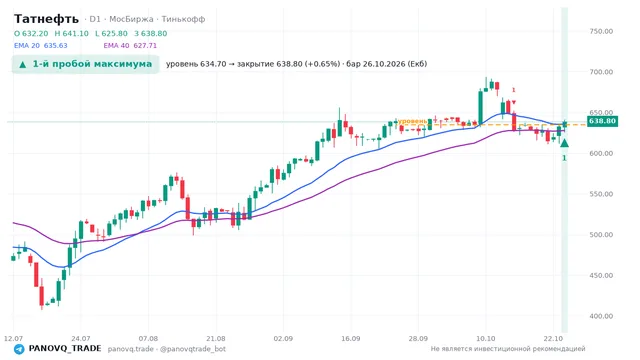Screen dimensions: 640x360
Task: Click the '400.00' price axis label
Action: pos(601,316)
